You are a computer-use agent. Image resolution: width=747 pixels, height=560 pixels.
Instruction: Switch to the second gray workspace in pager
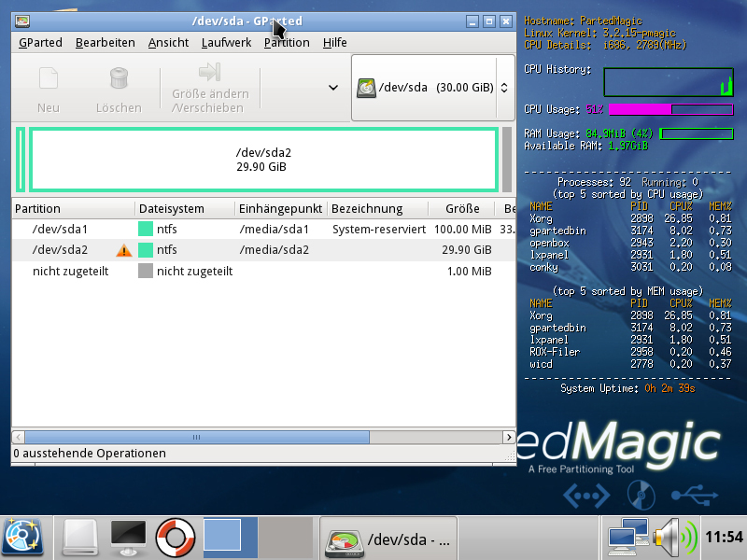click(x=286, y=538)
